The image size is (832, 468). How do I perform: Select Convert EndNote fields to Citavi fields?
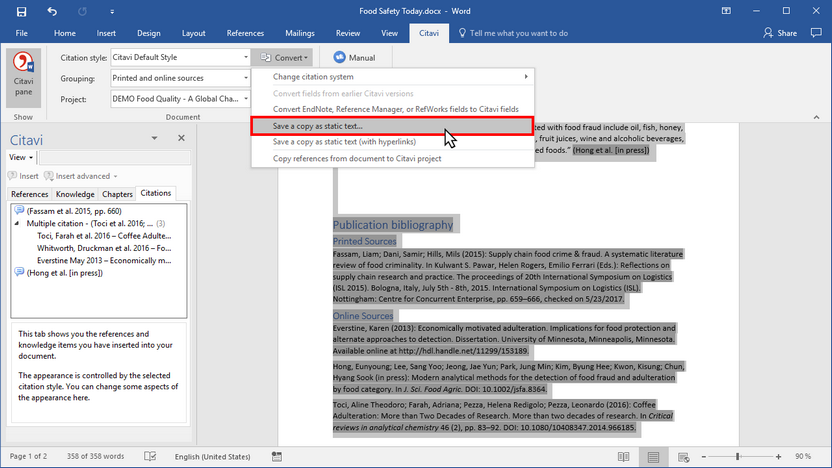point(393,109)
